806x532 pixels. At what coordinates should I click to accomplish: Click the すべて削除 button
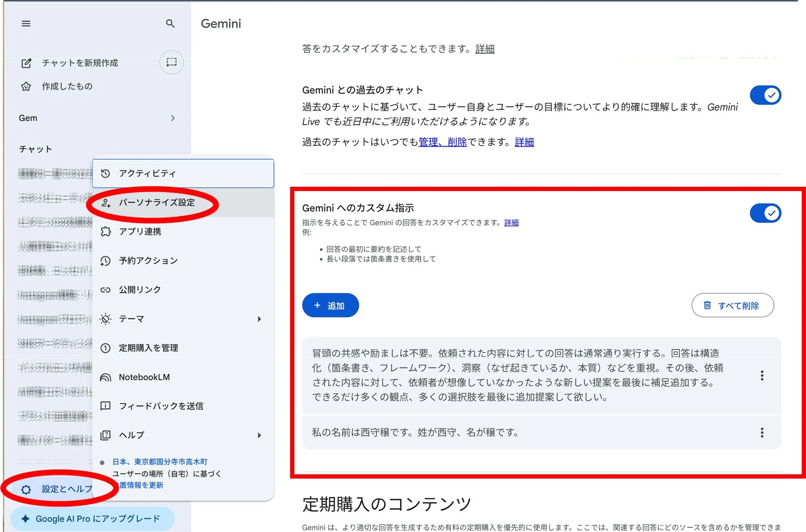point(733,305)
